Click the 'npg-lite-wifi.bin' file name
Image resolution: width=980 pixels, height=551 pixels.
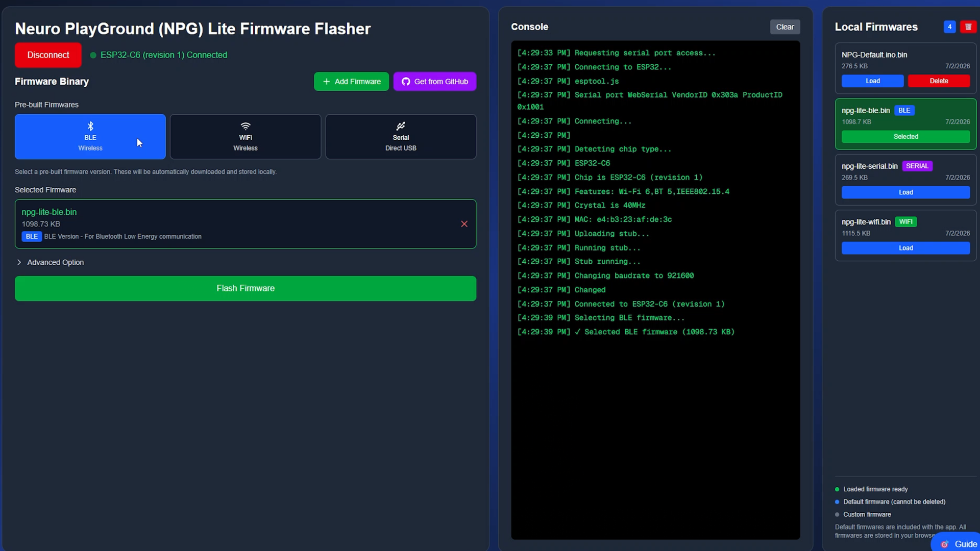[x=866, y=222]
